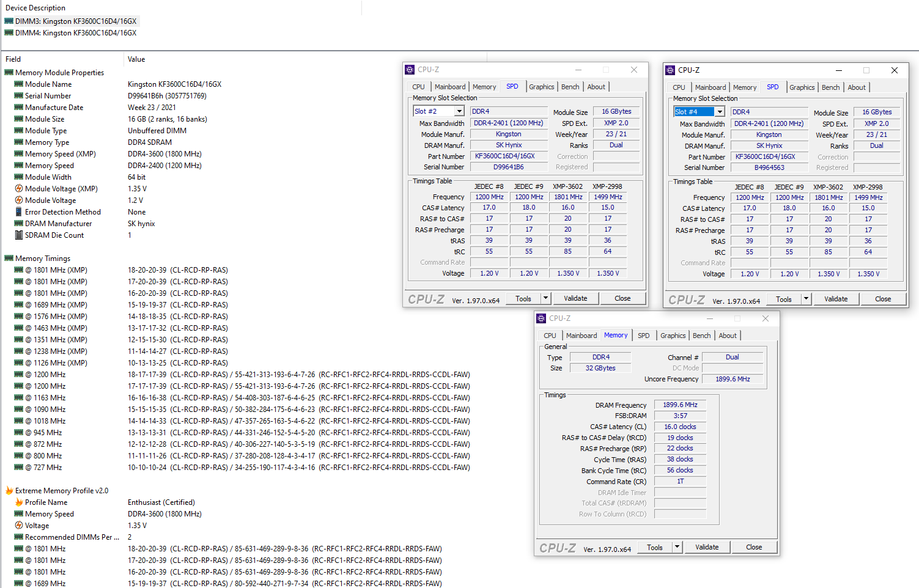Open the Memory tab in the Slot #2 window
The height and width of the screenshot is (588, 919).
tap(484, 87)
